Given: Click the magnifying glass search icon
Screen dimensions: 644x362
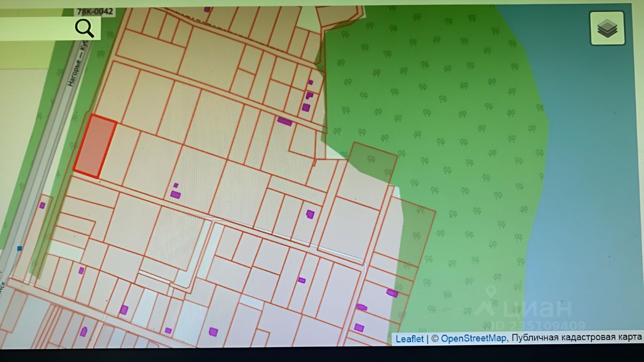Looking at the screenshot, I should point(85,28).
